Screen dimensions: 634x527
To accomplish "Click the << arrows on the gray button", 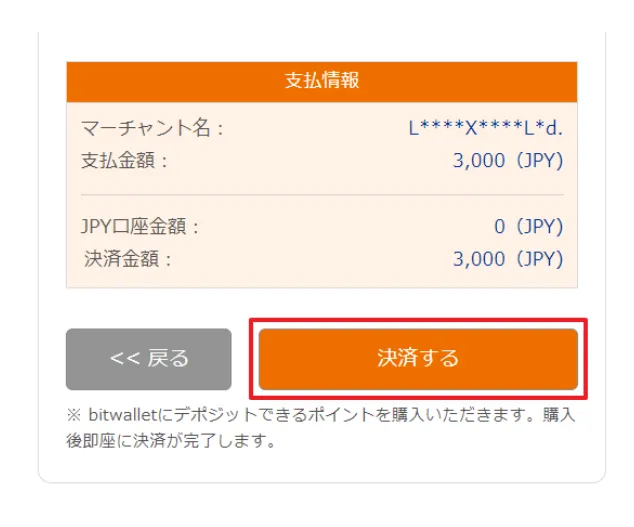I will 124,358.
